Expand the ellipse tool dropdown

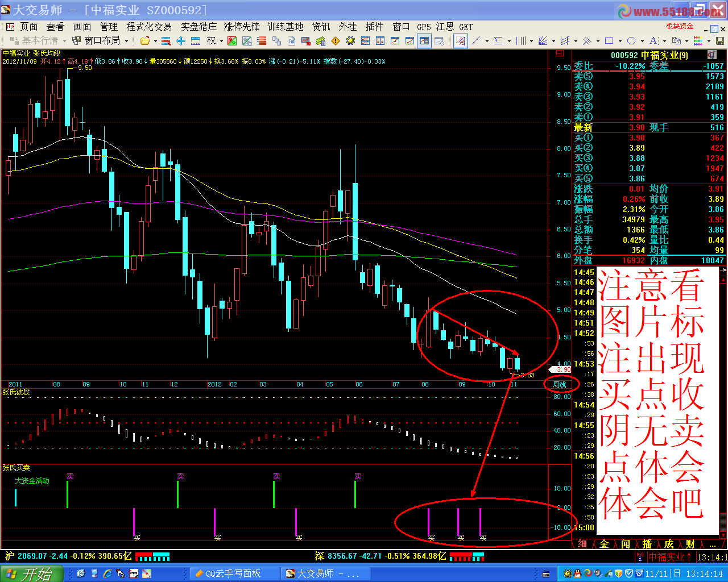coord(642,41)
